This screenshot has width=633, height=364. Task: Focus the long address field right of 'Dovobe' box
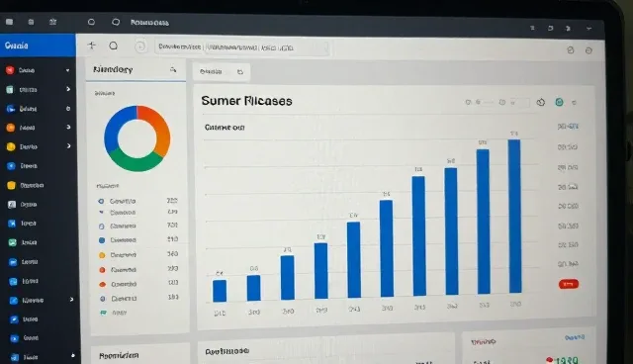tap(267, 48)
